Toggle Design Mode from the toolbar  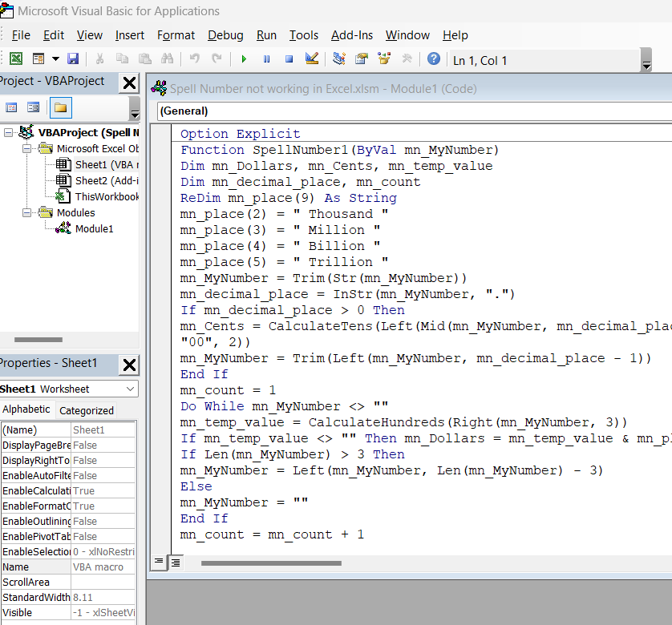(x=312, y=58)
